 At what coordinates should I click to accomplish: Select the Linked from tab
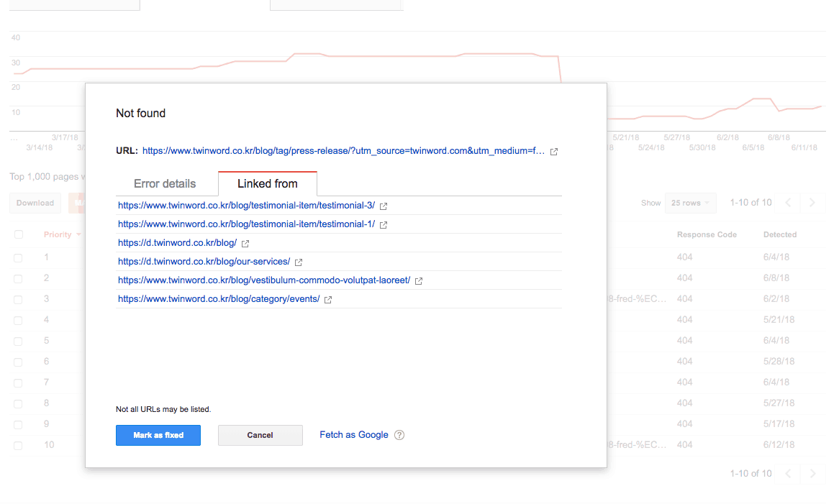[x=267, y=184]
